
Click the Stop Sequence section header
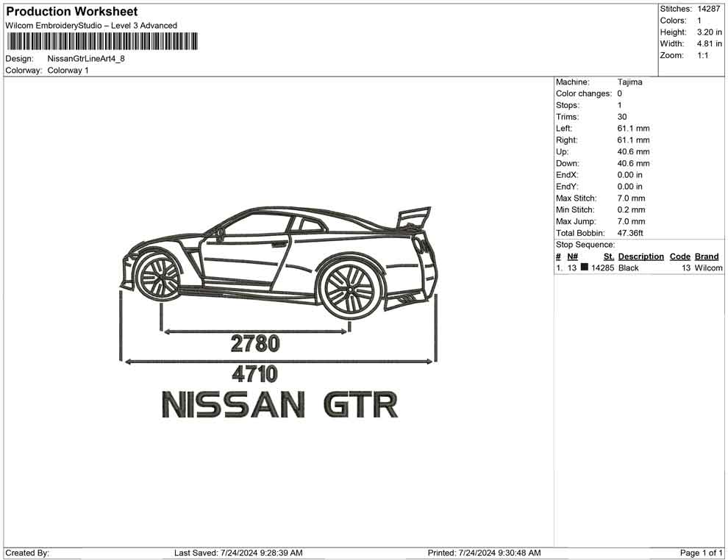point(585,244)
